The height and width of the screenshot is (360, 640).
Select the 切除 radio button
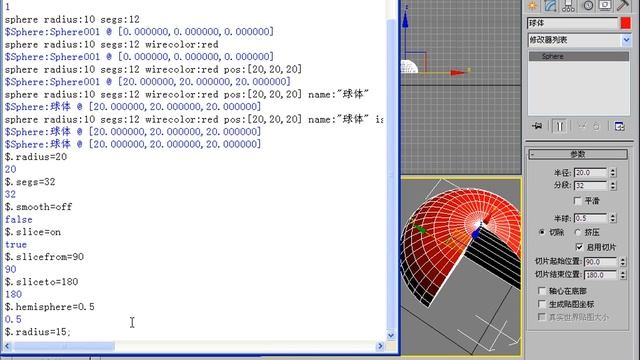(542, 232)
